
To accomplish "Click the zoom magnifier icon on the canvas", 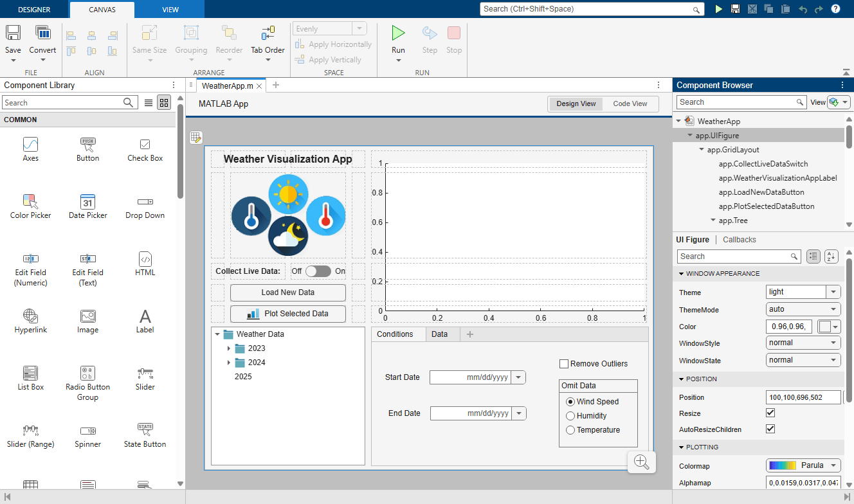I will click(641, 461).
